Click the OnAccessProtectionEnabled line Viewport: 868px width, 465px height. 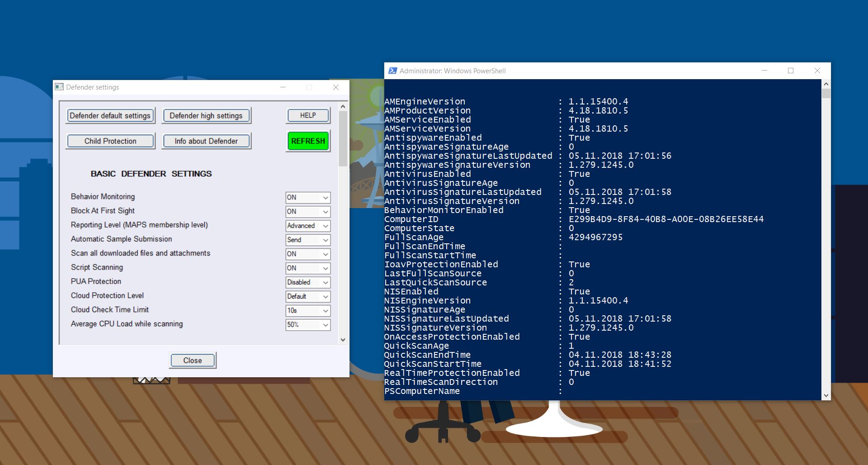487,337
